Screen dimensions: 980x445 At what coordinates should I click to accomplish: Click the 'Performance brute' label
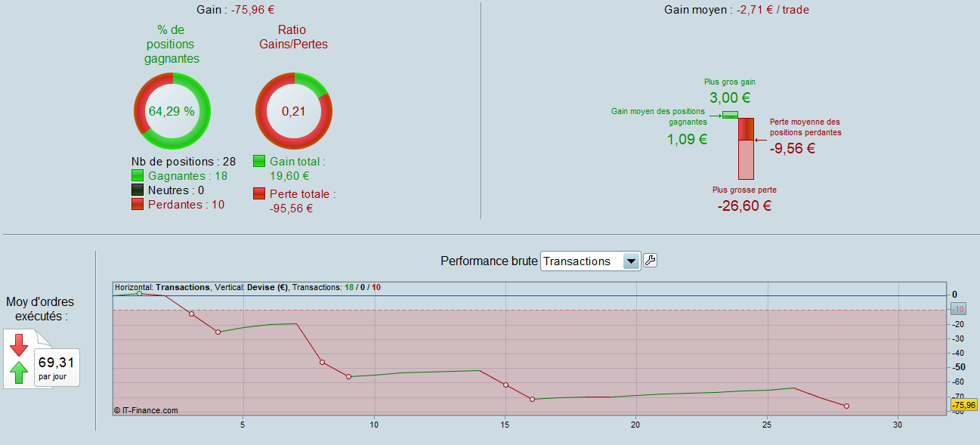(489, 261)
